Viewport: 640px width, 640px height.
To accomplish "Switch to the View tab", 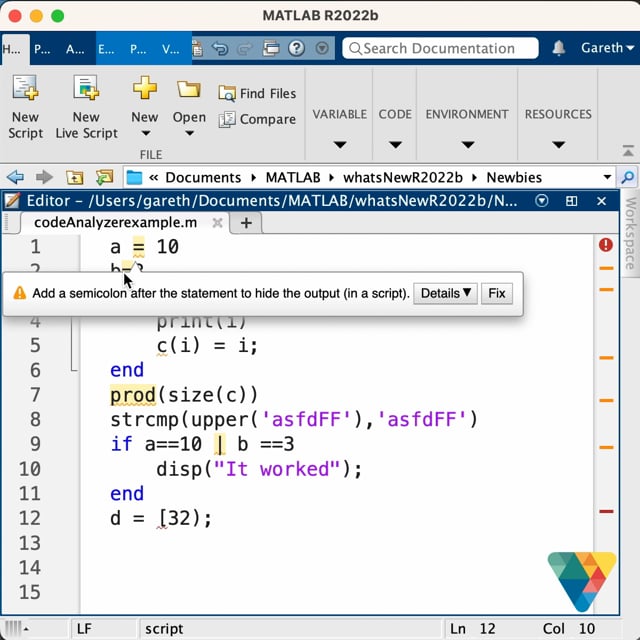I will point(171,49).
